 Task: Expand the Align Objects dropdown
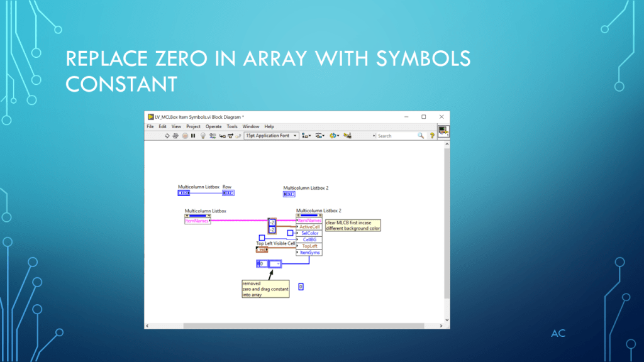(306, 136)
